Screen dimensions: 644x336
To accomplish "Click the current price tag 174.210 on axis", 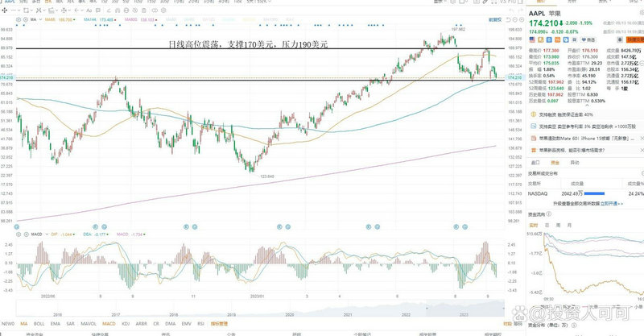I will [x=514, y=77].
